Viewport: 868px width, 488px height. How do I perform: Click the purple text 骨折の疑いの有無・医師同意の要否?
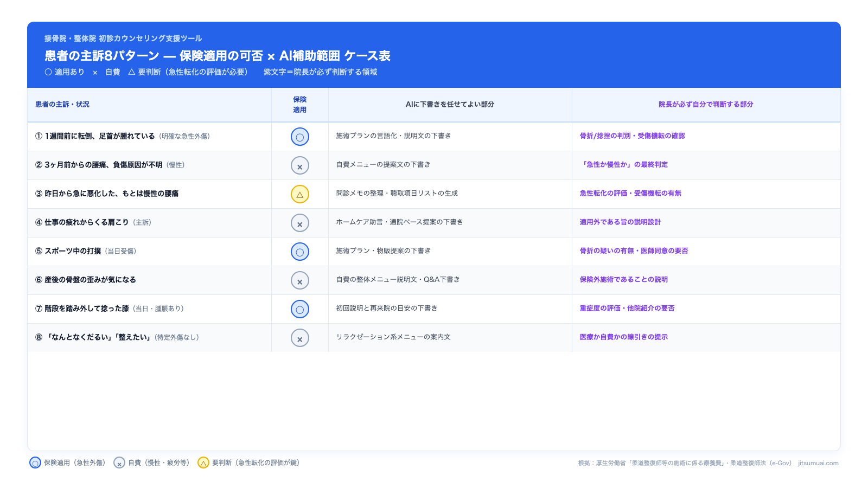click(634, 251)
